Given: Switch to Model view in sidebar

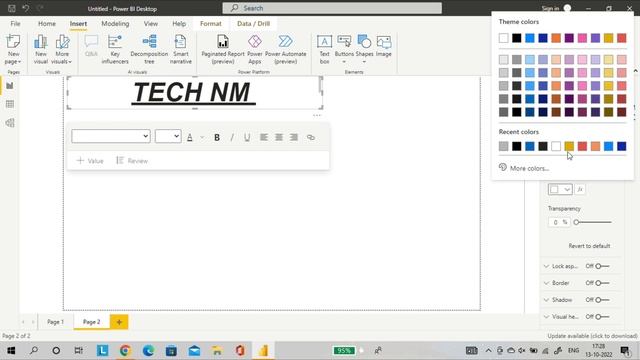Looking at the screenshot, I should (10, 123).
